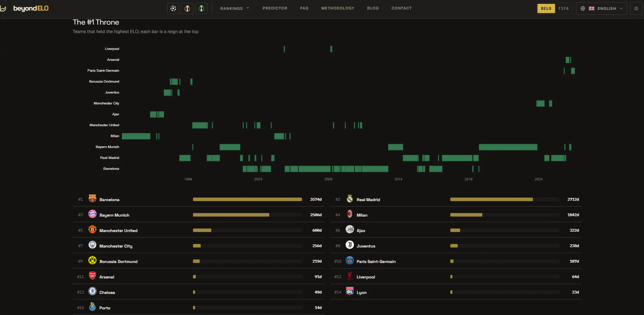
Task: Select the green Conference League icon
Action: 201,8
